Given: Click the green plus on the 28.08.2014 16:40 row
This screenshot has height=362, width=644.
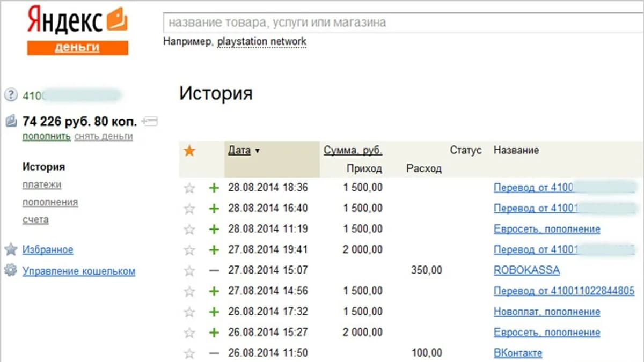Looking at the screenshot, I should pyautogui.click(x=214, y=209).
